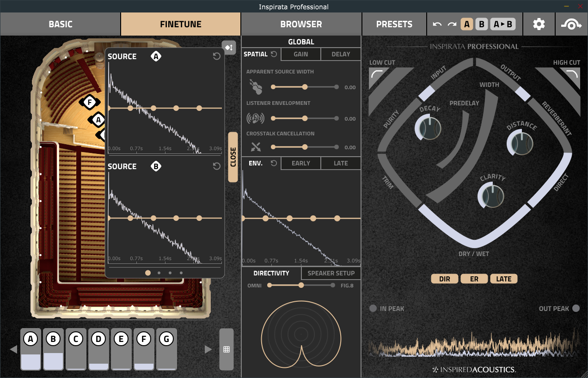Toggle the DIR button
Screen dimensions: 588x378
point(445,279)
